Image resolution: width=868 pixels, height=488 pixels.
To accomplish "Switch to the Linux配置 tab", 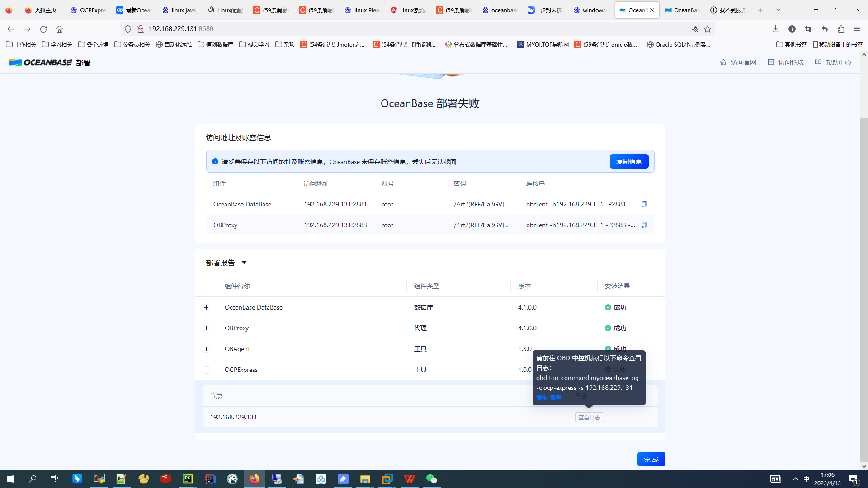I will pyautogui.click(x=225, y=10).
